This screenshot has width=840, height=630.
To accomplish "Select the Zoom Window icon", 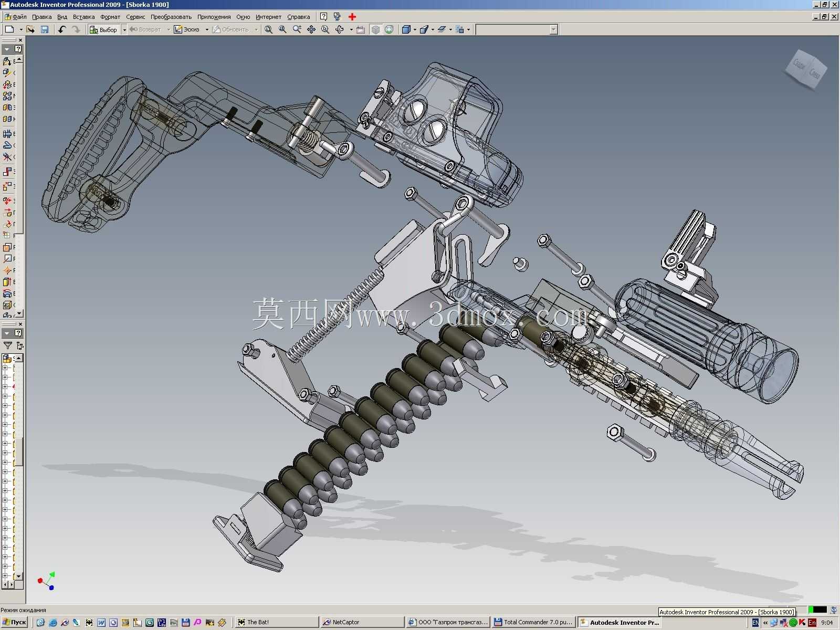I will [x=282, y=29].
